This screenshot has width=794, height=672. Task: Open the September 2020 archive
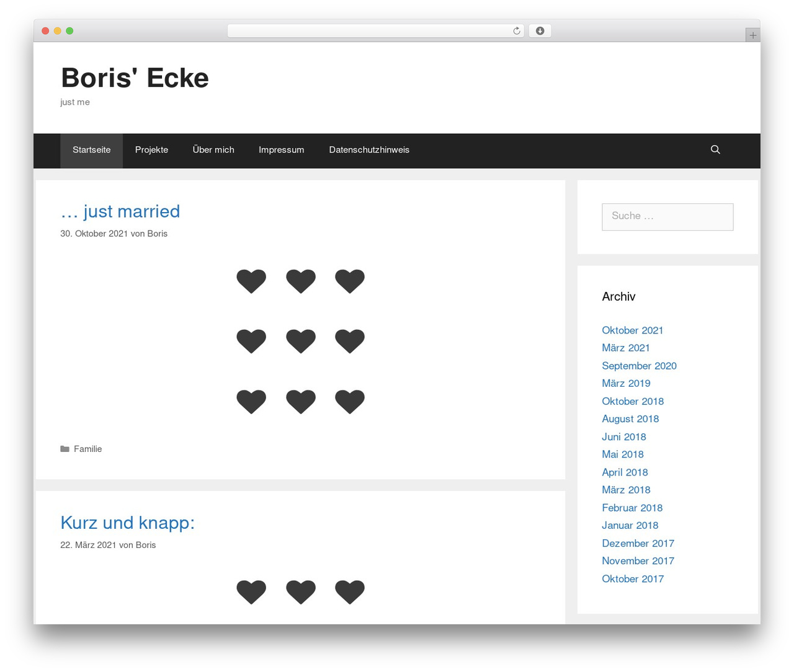coord(640,366)
